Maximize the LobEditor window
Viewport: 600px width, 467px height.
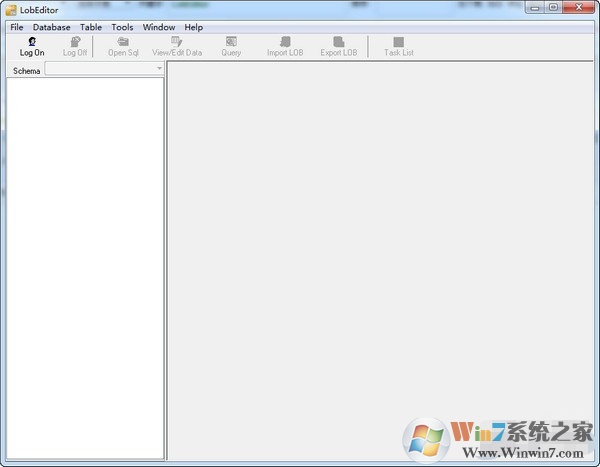[x=553, y=8]
